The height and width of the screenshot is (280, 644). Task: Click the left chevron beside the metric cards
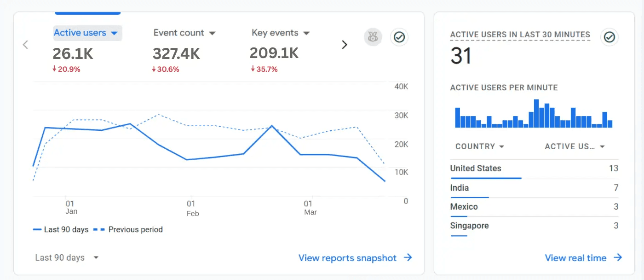(25, 44)
